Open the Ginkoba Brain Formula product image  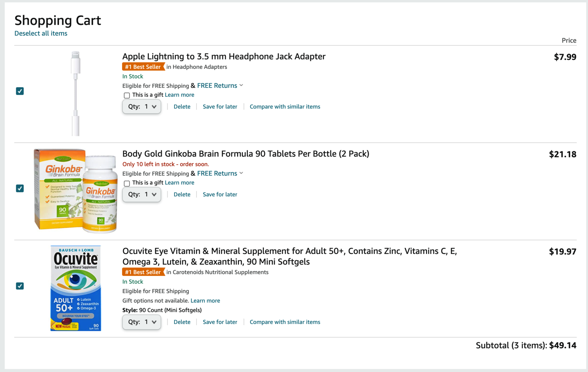point(76,190)
